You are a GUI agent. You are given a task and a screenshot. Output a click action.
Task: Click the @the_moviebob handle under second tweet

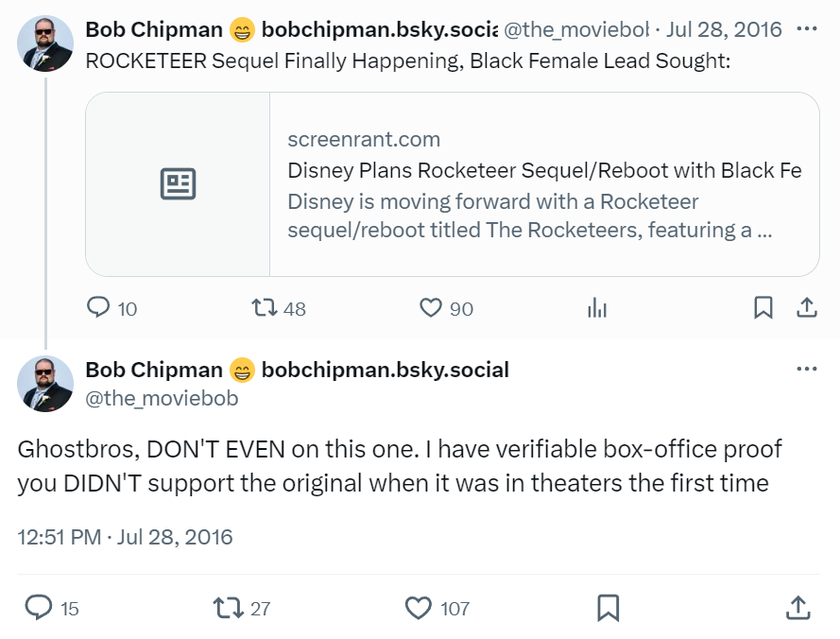point(162,399)
